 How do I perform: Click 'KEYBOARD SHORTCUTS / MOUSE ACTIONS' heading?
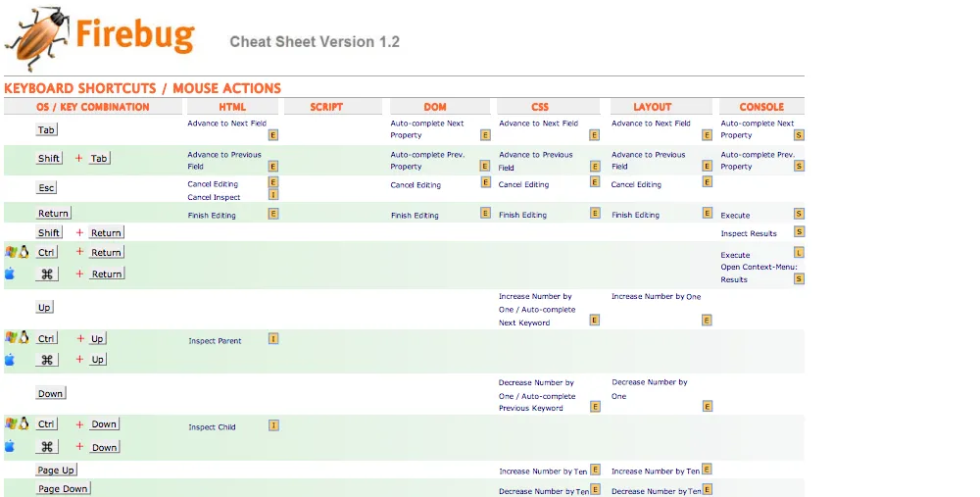coord(142,88)
